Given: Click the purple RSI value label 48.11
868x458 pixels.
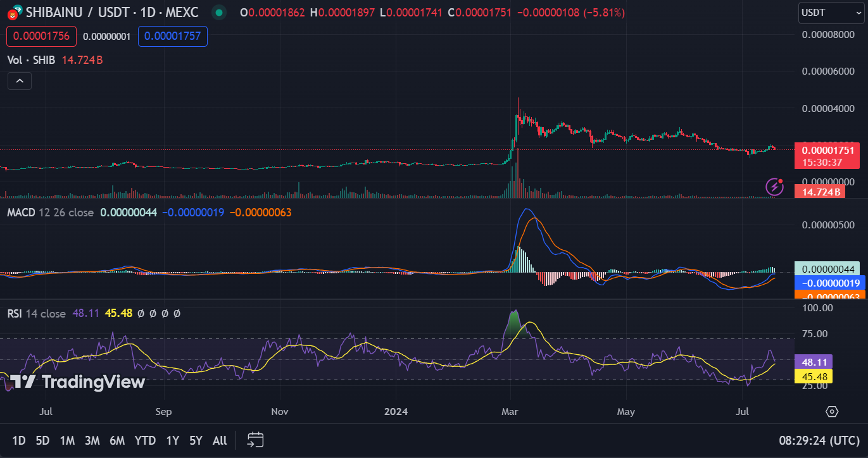Looking at the screenshot, I should tap(814, 362).
